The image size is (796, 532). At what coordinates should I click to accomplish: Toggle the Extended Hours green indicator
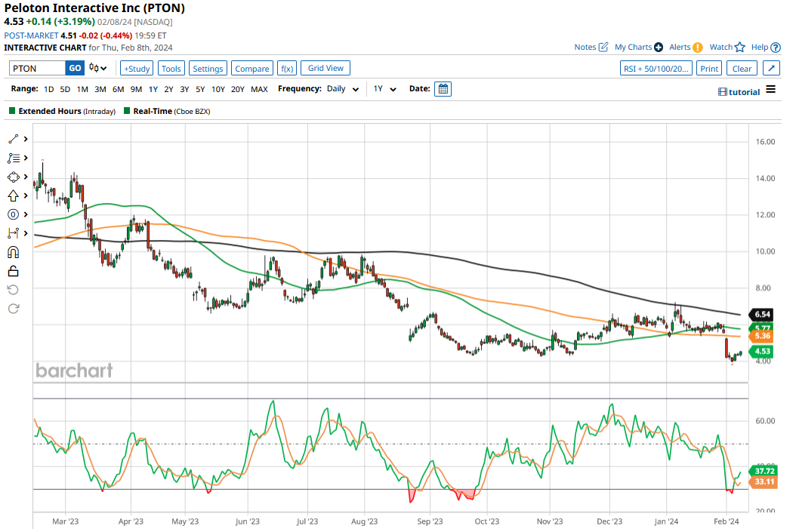pyautogui.click(x=12, y=111)
